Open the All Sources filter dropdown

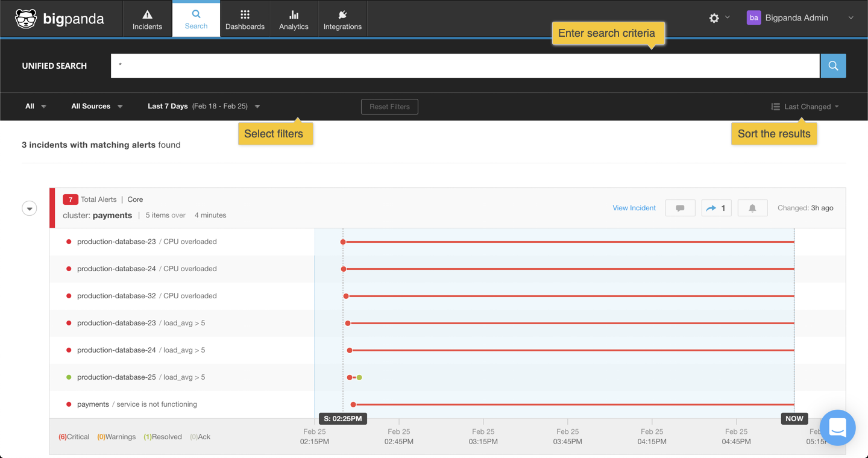point(97,106)
